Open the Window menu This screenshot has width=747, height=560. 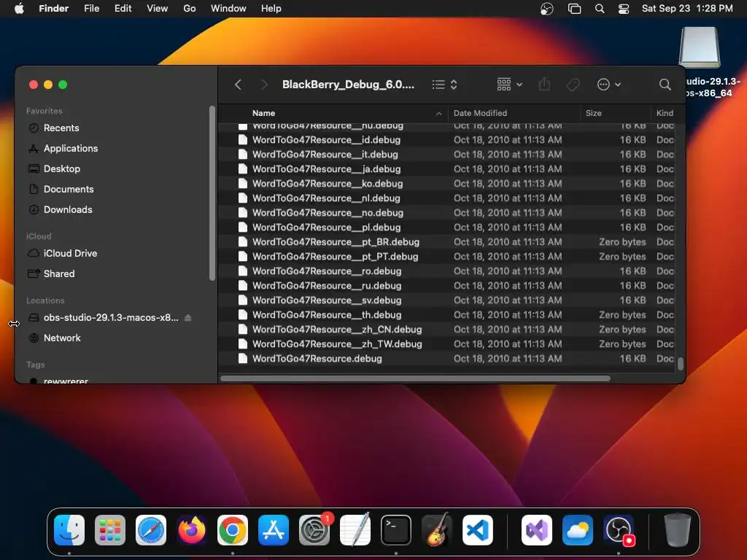[x=228, y=9]
